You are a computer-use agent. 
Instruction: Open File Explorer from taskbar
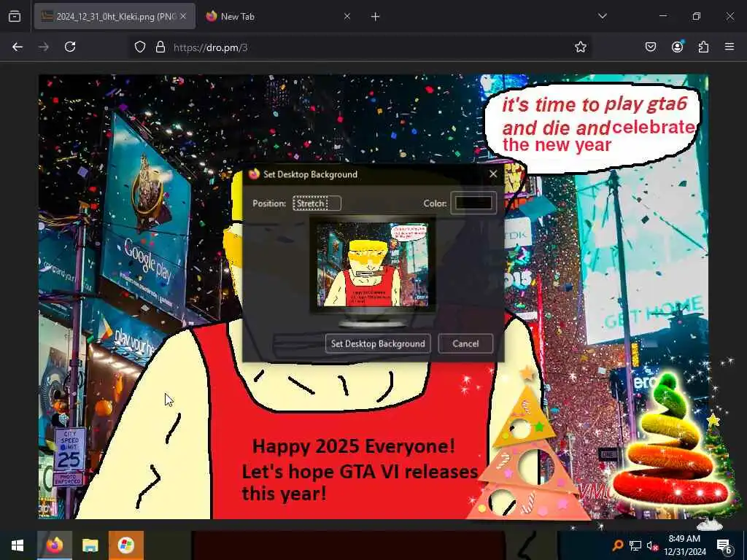coord(90,545)
